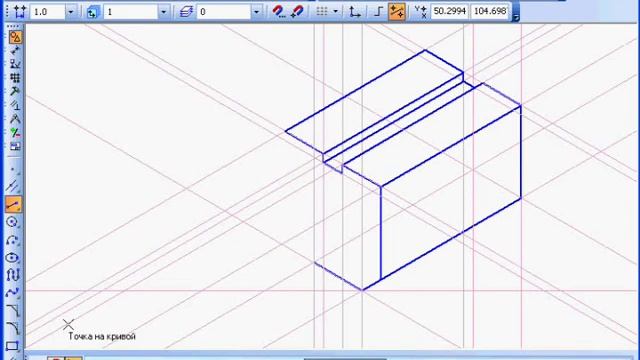Expand the 1.0 step dropdown
This screenshot has width=640, height=360.
coord(71,12)
